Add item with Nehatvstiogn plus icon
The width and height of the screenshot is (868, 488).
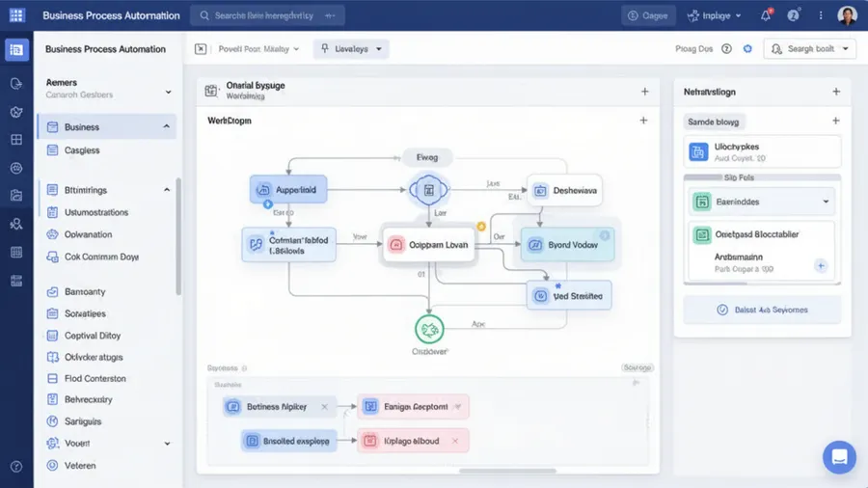click(x=836, y=92)
